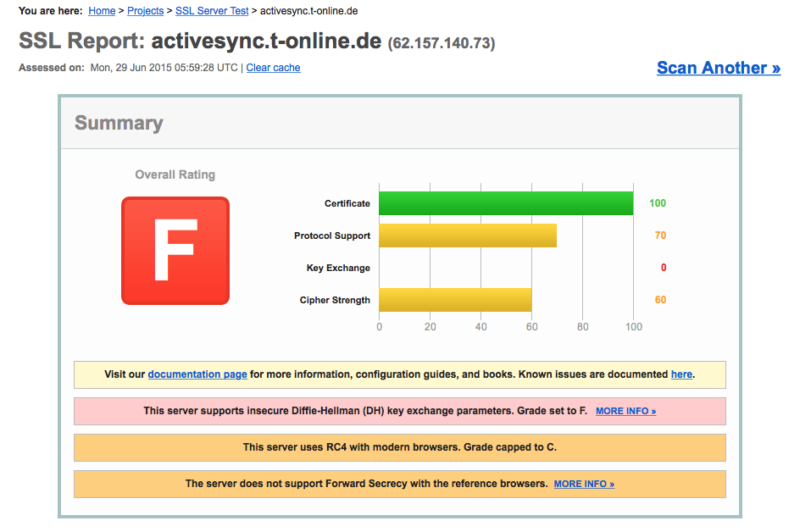Image resolution: width=800 pixels, height=532 pixels.
Task: Click the Key Exchange score value 0
Action: point(664,268)
